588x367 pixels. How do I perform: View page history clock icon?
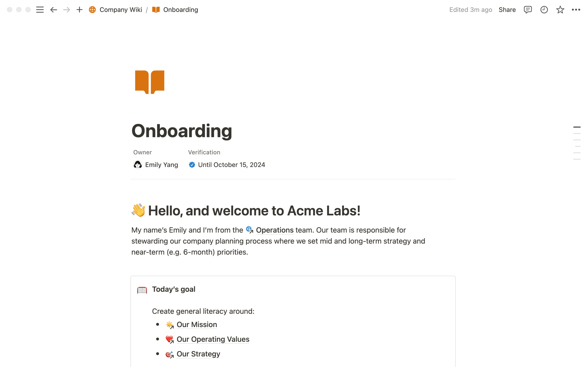coord(544,10)
